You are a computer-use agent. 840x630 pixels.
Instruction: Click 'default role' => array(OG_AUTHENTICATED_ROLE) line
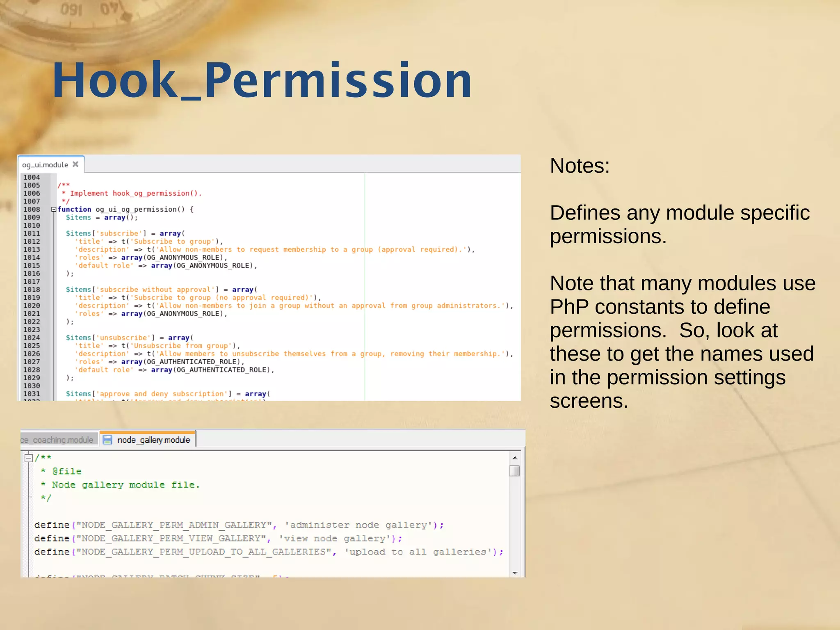coord(174,370)
